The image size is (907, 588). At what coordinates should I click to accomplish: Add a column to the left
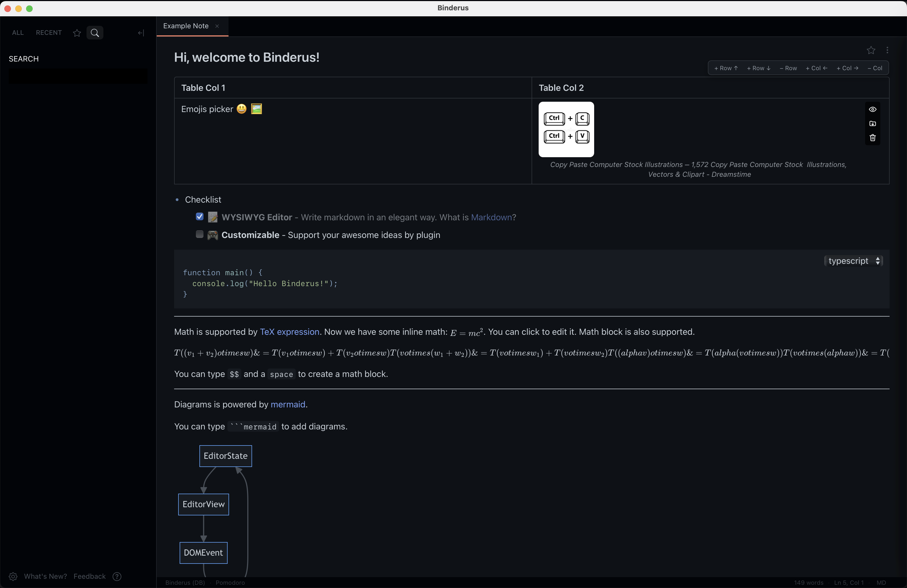pyautogui.click(x=817, y=68)
